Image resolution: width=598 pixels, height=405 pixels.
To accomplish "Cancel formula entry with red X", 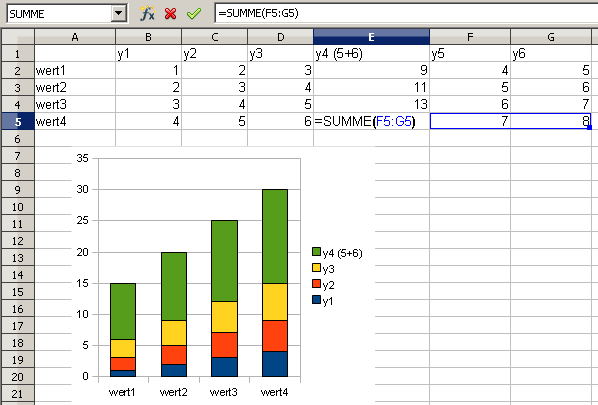I will (170, 14).
